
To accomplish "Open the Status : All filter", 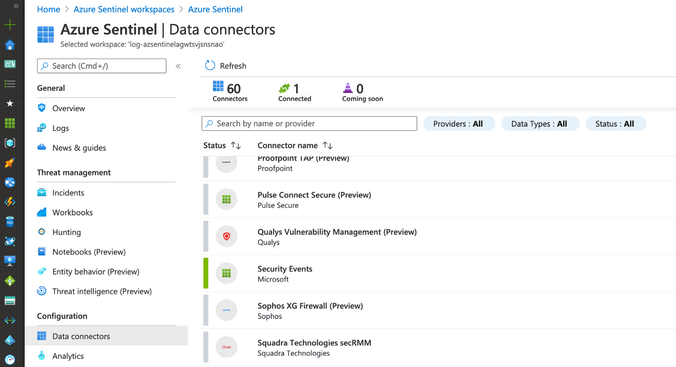I will tap(615, 124).
